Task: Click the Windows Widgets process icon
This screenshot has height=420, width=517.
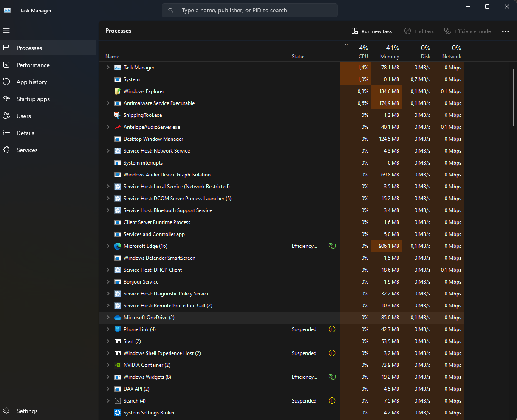Action: [x=118, y=377]
